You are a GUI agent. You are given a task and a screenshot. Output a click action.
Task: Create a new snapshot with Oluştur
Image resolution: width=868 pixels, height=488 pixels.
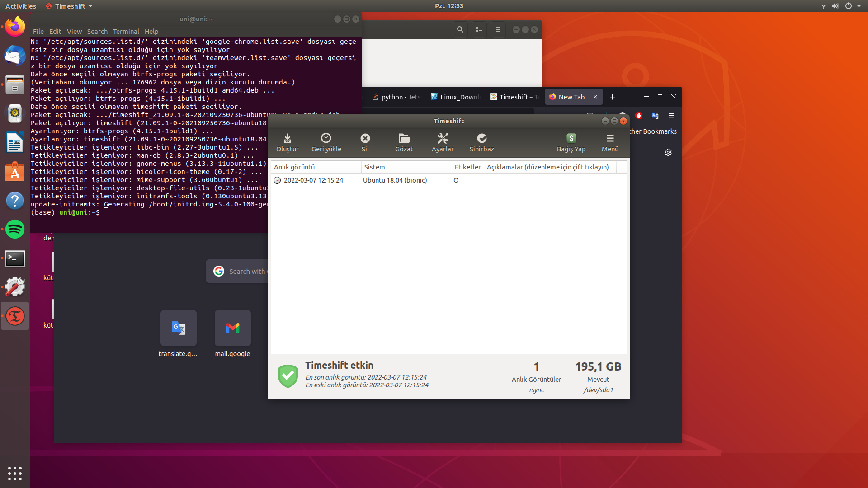point(287,142)
